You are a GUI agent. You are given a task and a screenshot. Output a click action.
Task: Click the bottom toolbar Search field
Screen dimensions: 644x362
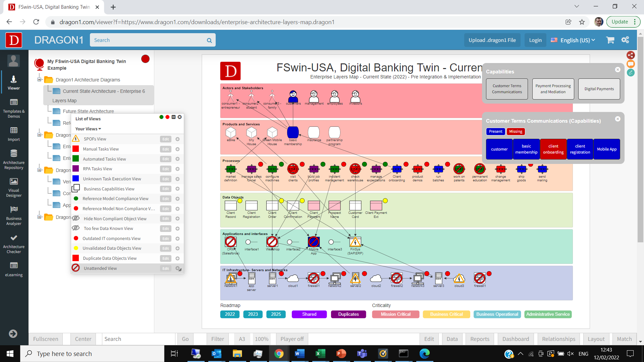pos(138,339)
